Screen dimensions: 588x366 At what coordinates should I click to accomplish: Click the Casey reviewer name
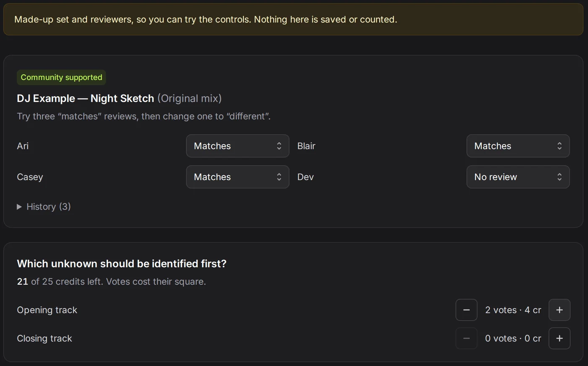pos(30,177)
